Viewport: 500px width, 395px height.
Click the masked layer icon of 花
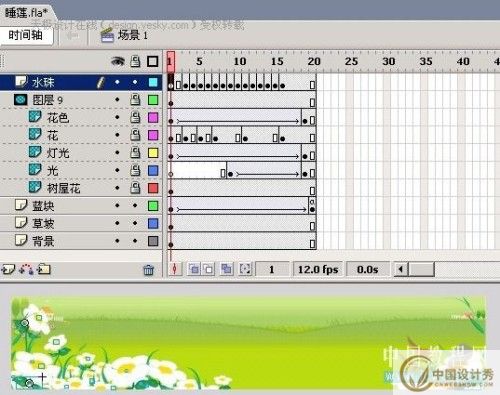(35, 135)
